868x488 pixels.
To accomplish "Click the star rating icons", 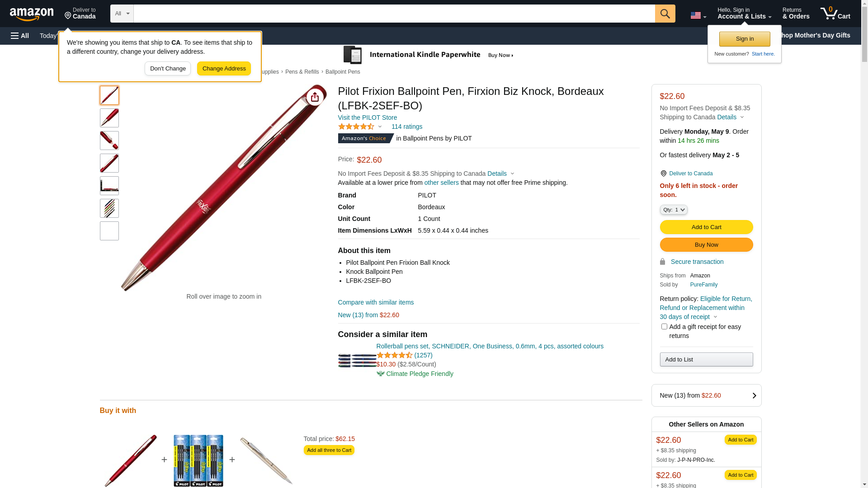I will 356,127.
